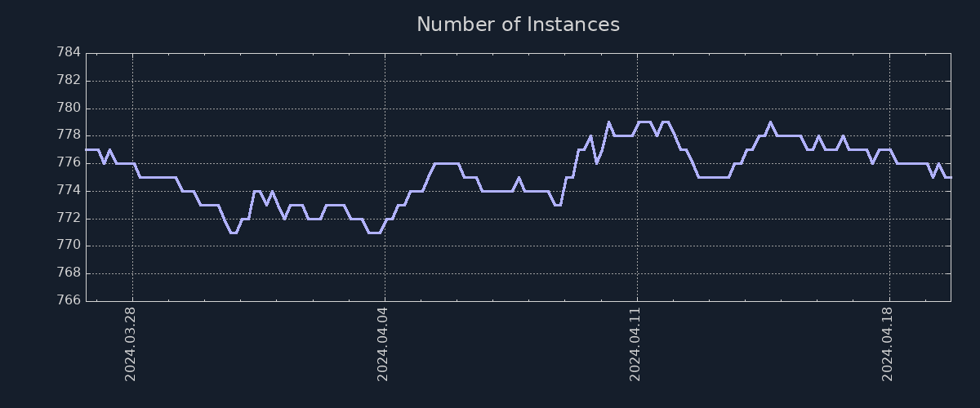The image size is (980, 408).
Task: Click the 782 y-axis label
Action: click(69, 80)
